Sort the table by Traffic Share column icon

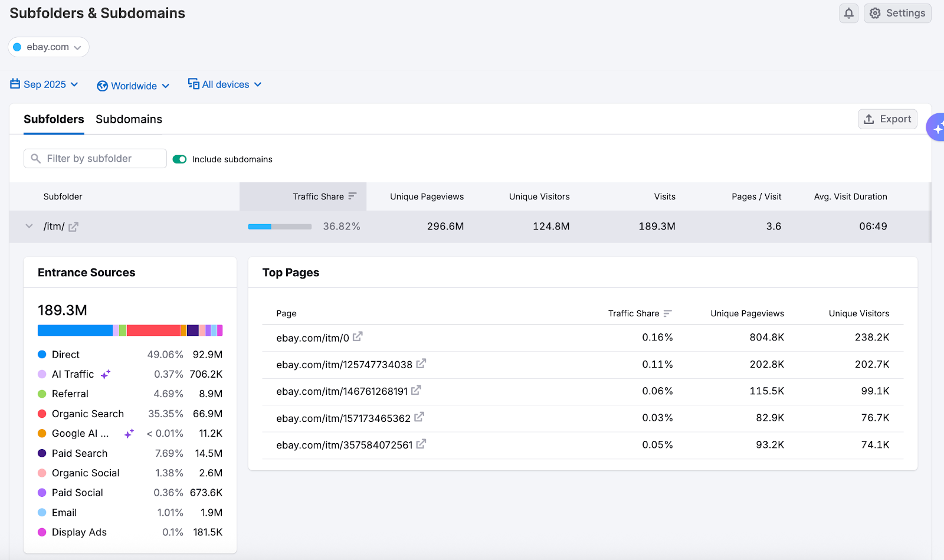(352, 196)
